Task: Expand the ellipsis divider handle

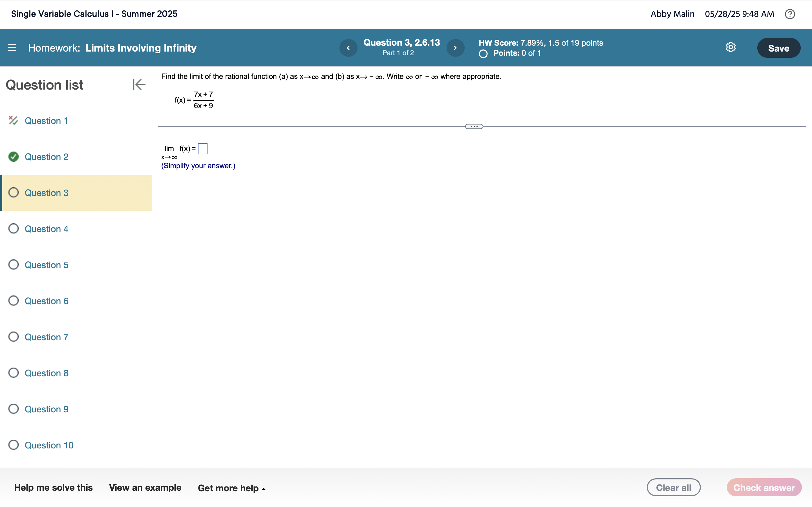Action: (x=474, y=126)
